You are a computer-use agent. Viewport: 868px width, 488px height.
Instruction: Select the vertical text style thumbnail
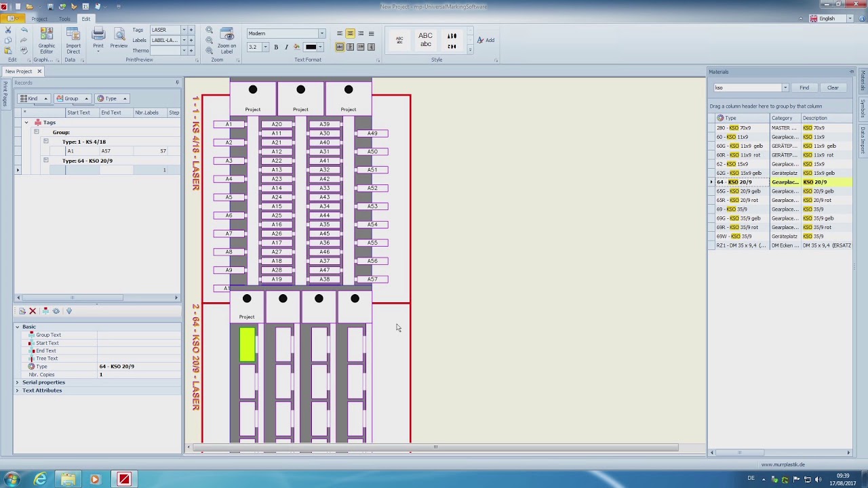click(452, 40)
